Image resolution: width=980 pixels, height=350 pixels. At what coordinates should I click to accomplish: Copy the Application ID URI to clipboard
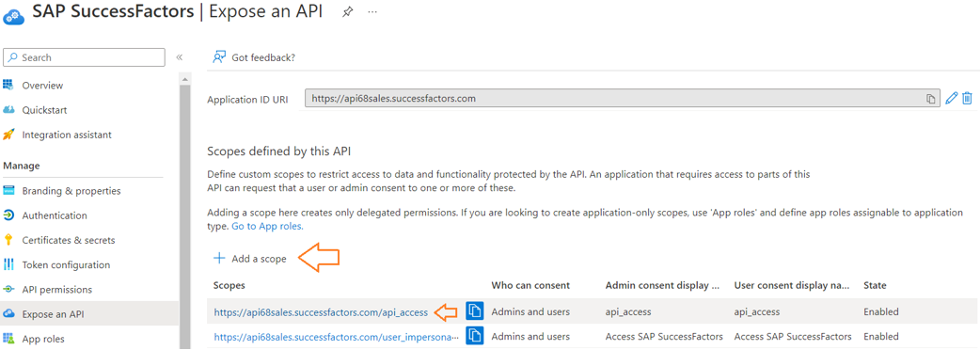click(x=931, y=99)
